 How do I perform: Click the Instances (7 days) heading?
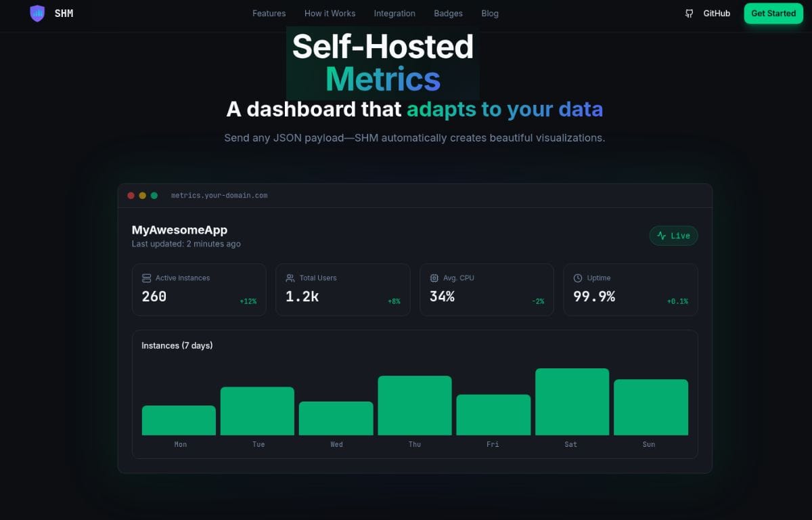(x=177, y=345)
